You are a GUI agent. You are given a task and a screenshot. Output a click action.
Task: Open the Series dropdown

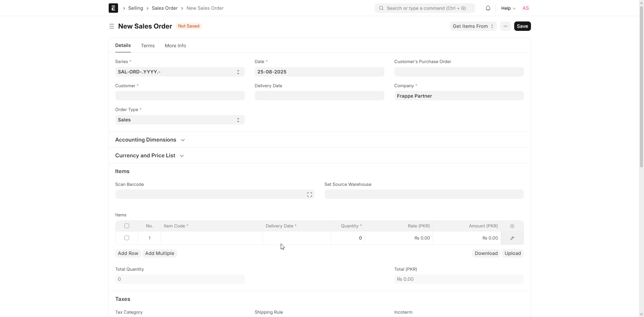180,72
